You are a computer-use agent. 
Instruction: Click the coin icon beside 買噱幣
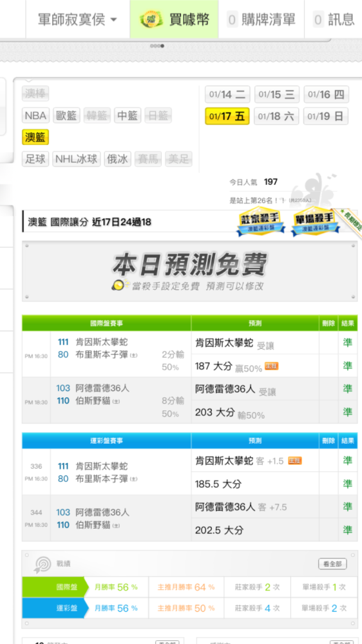(x=151, y=19)
